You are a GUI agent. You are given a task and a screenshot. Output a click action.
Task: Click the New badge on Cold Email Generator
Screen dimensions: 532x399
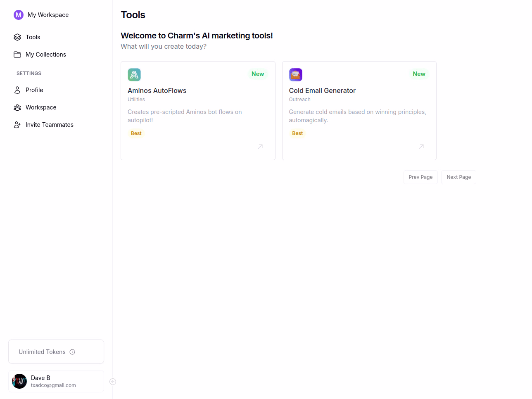[419, 74]
